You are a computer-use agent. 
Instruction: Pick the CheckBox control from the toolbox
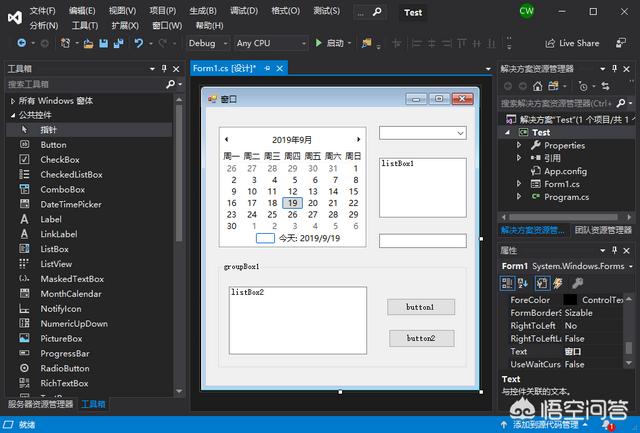(59, 159)
